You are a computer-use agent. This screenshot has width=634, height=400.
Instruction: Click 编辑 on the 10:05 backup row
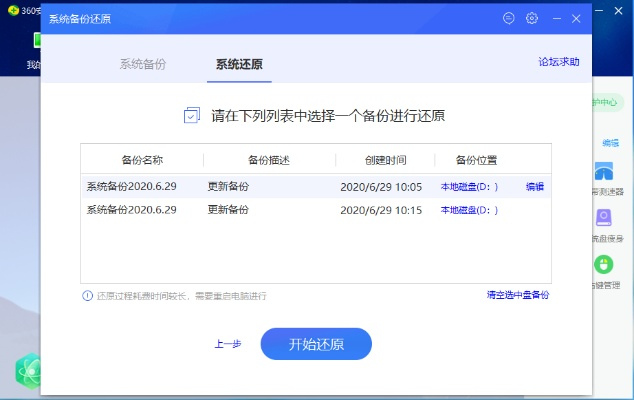(x=535, y=187)
